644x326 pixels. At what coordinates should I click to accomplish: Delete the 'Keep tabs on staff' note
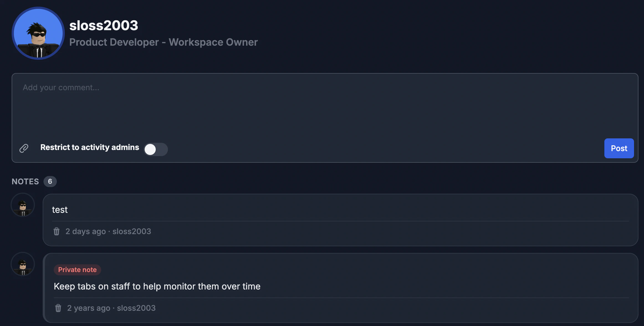point(58,308)
